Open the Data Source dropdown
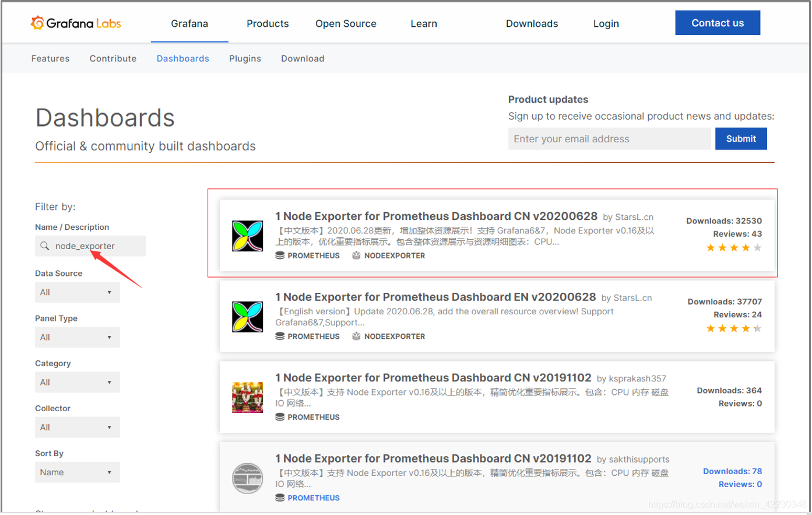This screenshot has width=812, height=515. pyautogui.click(x=78, y=292)
